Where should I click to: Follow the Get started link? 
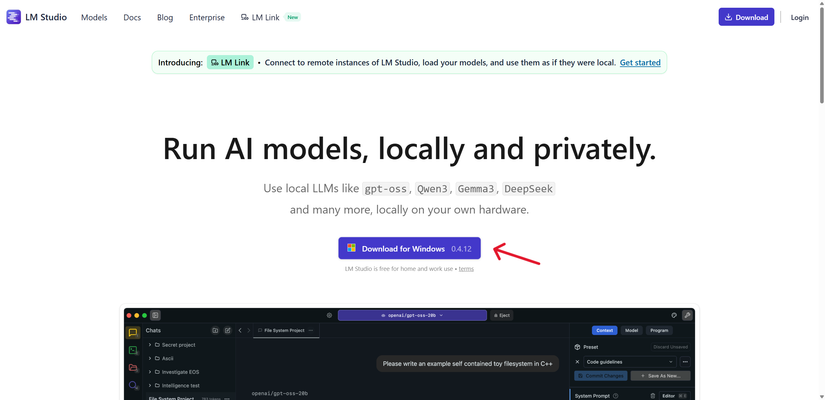[x=640, y=63]
